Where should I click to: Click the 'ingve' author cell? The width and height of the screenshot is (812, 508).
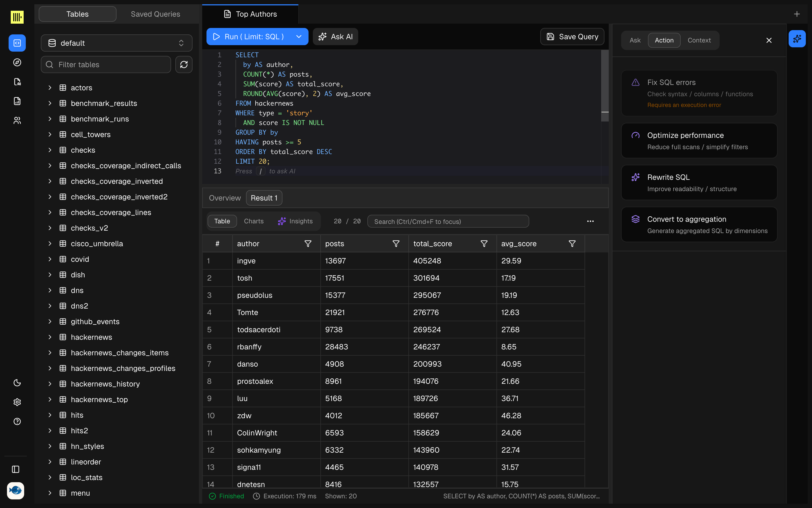276,261
